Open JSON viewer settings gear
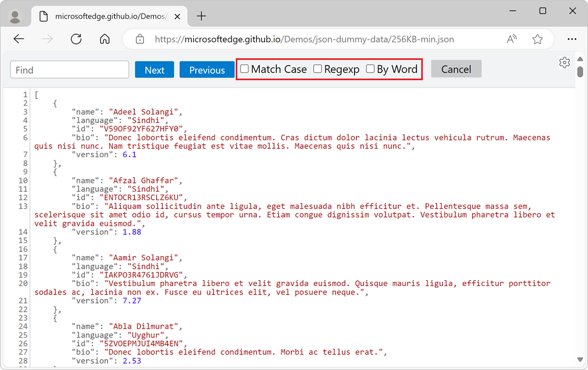The width and height of the screenshot is (588, 370). coord(564,63)
